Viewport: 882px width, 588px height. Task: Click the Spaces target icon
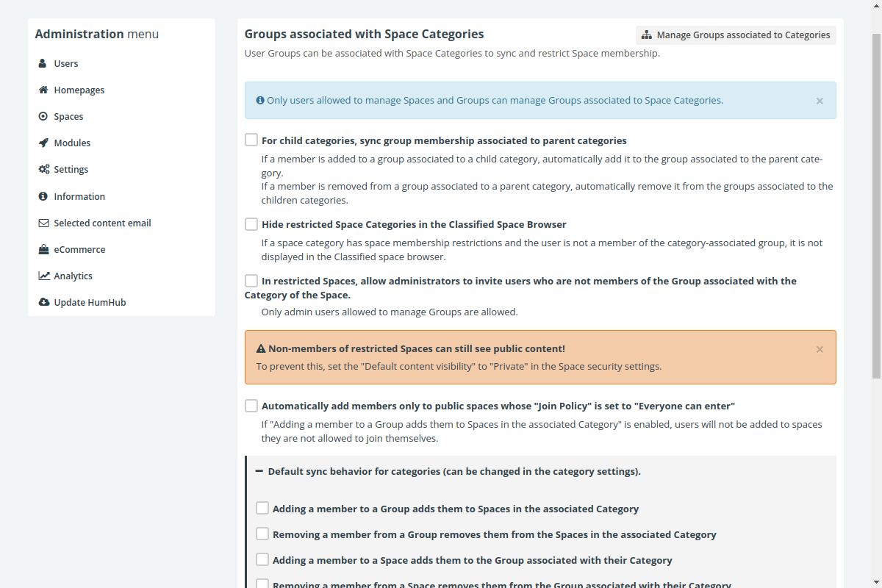click(43, 116)
